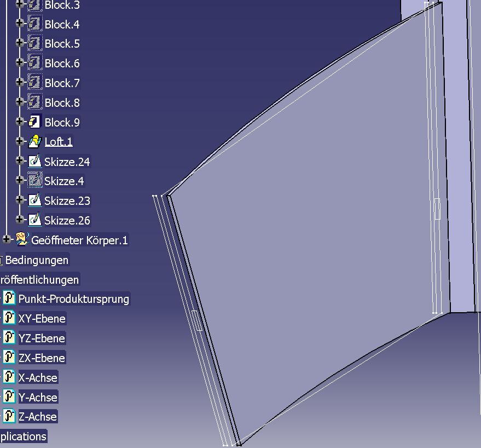Select Block.8 label in the tree
The height and width of the screenshot is (448, 481).
click(62, 102)
